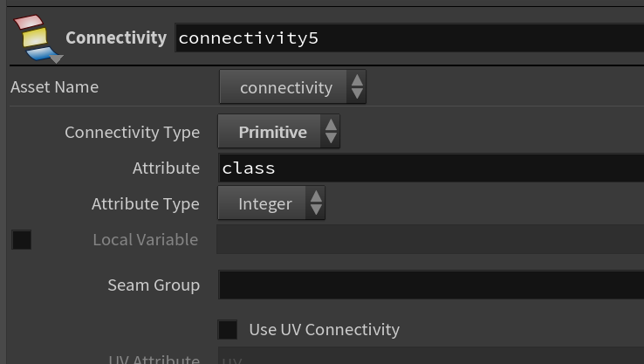Image resolution: width=644 pixels, height=364 pixels.
Task: Click the Use UV Connectivity label text
Action: (x=324, y=329)
